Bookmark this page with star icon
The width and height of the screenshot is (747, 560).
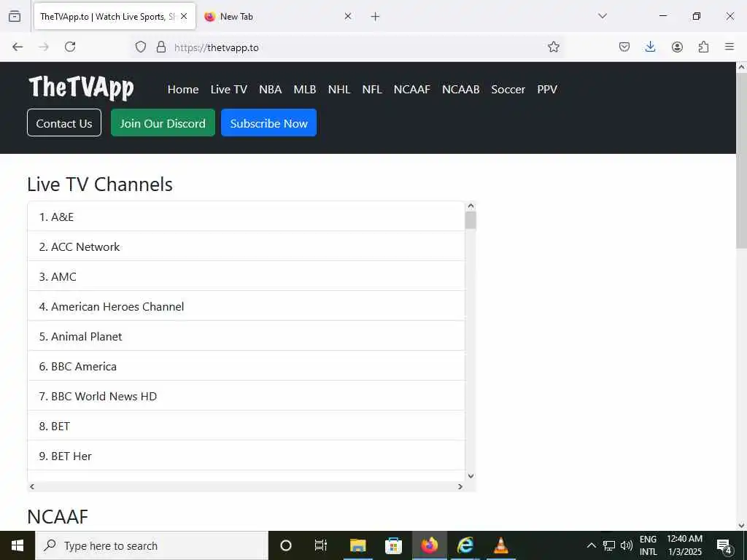pos(553,47)
